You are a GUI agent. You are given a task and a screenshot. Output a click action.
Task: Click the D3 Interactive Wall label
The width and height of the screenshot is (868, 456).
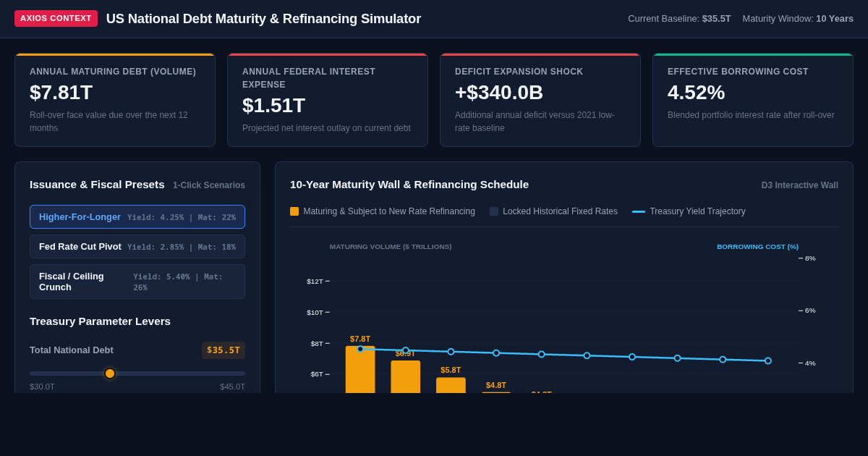(800, 185)
